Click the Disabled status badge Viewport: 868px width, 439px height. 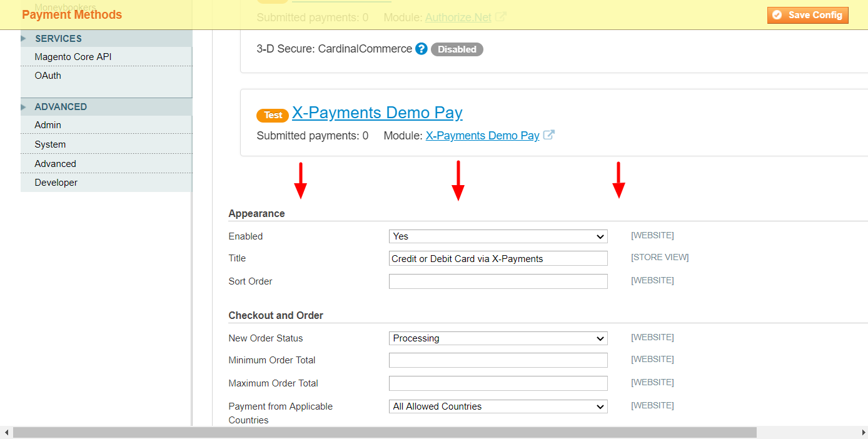pos(457,49)
